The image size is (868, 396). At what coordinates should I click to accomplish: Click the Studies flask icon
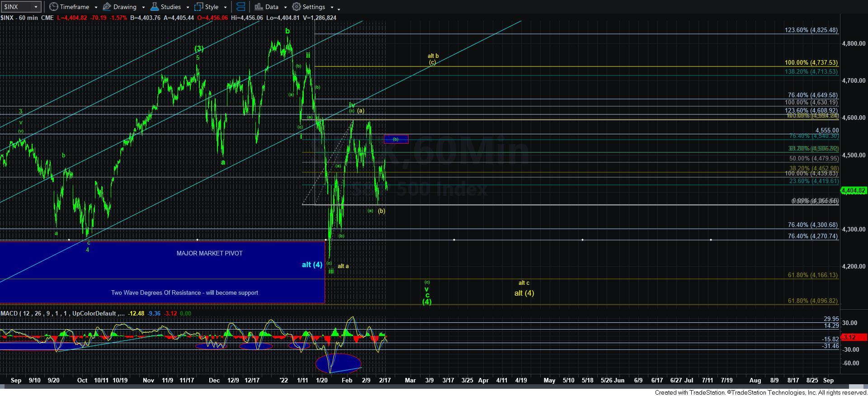tap(155, 7)
